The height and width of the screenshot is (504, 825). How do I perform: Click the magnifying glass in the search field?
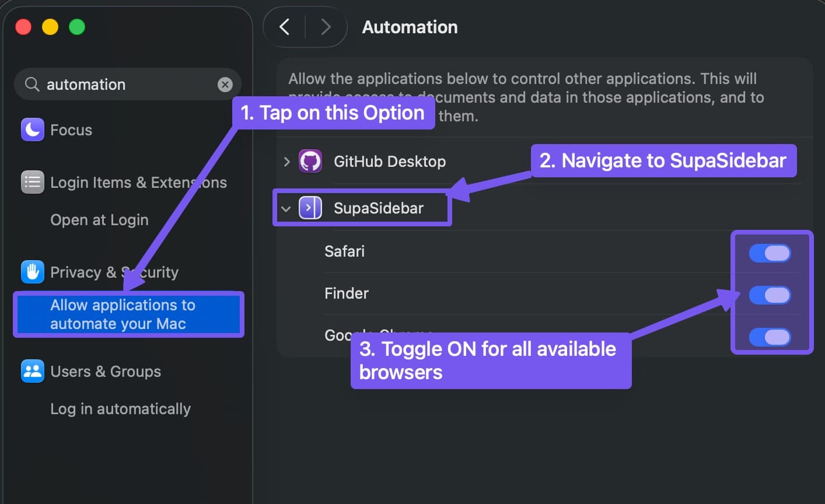[32, 84]
